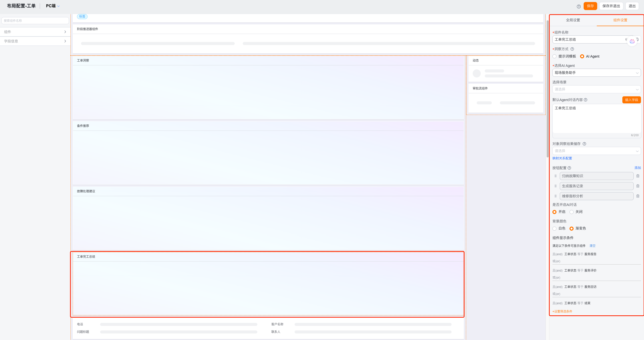This screenshot has height=340, width=644.
Task: Delete the 归纳故障知识 button entry
Action: (638, 176)
